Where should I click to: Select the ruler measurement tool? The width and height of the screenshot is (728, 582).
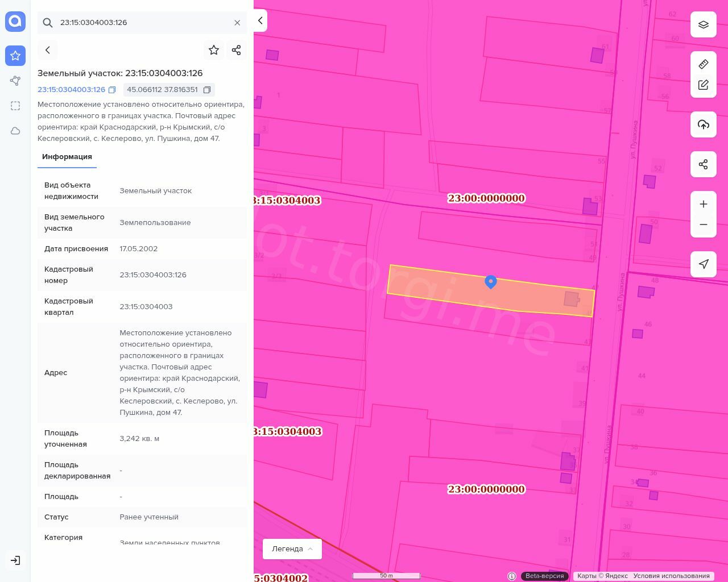click(x=704, y=64)
